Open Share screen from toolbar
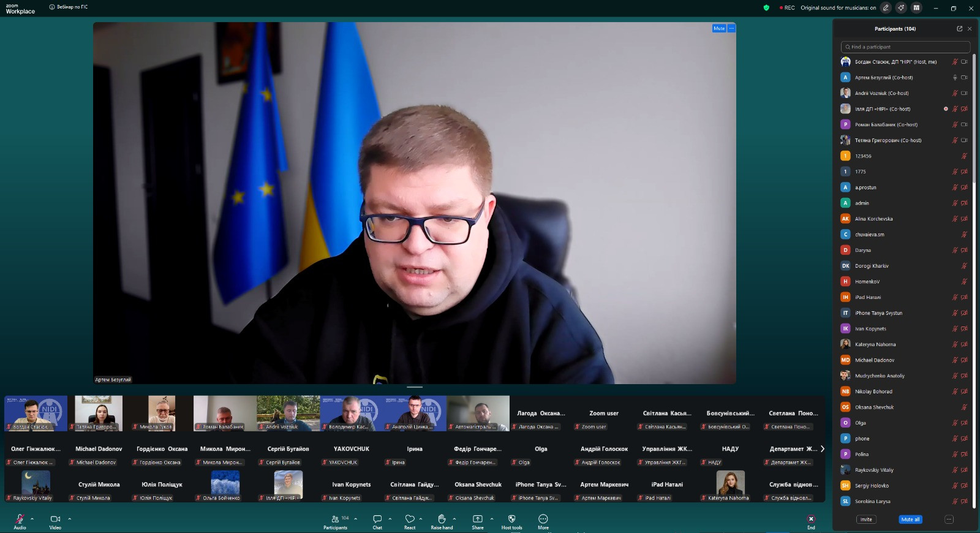This screenshot has width=980, height=533. 477,519
